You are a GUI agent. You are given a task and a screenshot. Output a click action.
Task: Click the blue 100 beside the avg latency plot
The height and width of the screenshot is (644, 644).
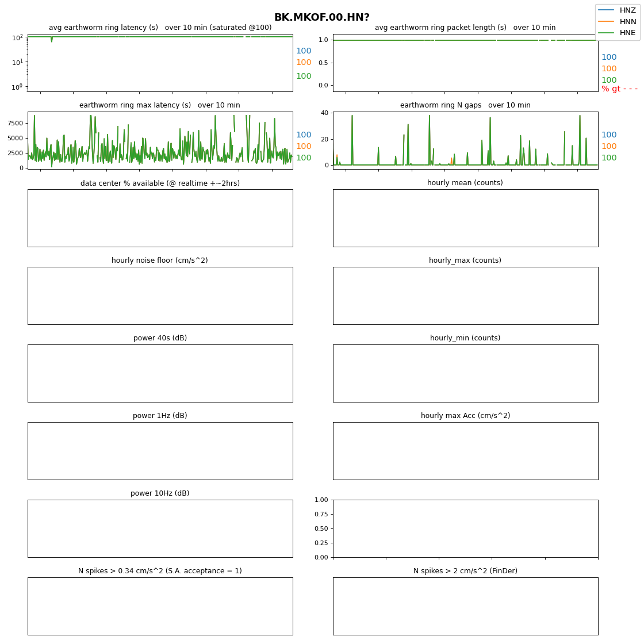point(304,51)
